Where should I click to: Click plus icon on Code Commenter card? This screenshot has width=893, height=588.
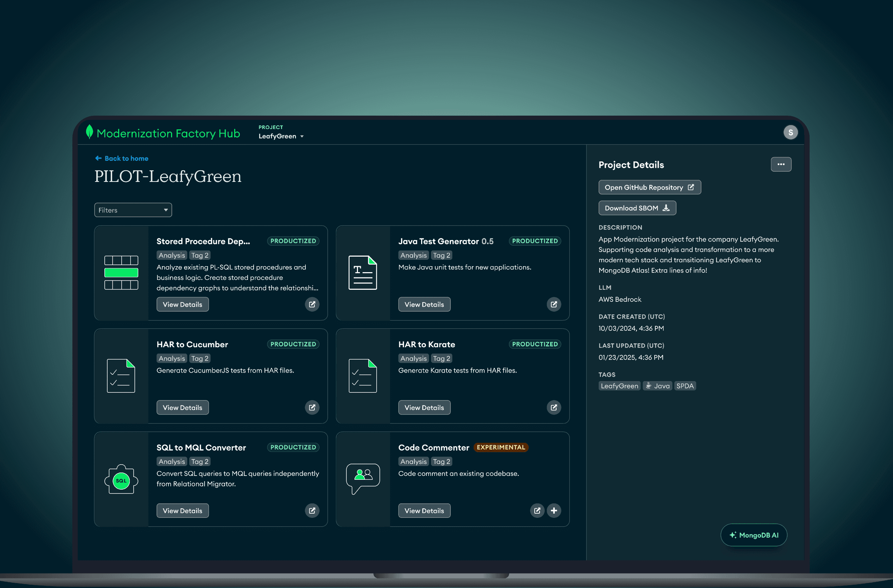point(553,510)
